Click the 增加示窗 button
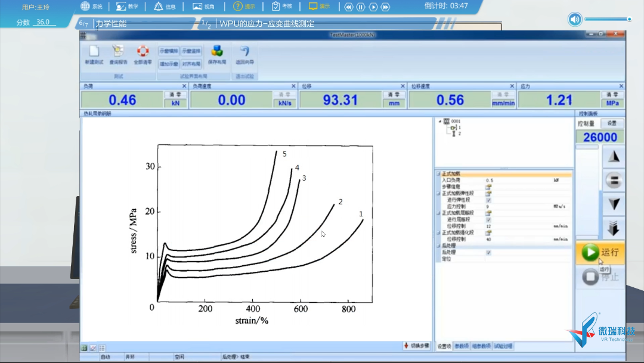This screenshot has height=363, width=644. point(168,64)
